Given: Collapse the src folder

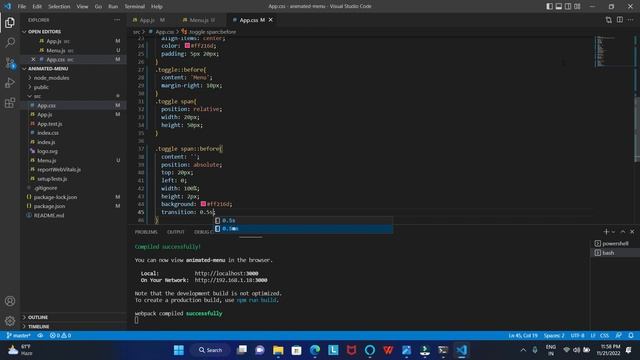Looking at the screenshot, I should pyautogui.click(x=37, y=96).
